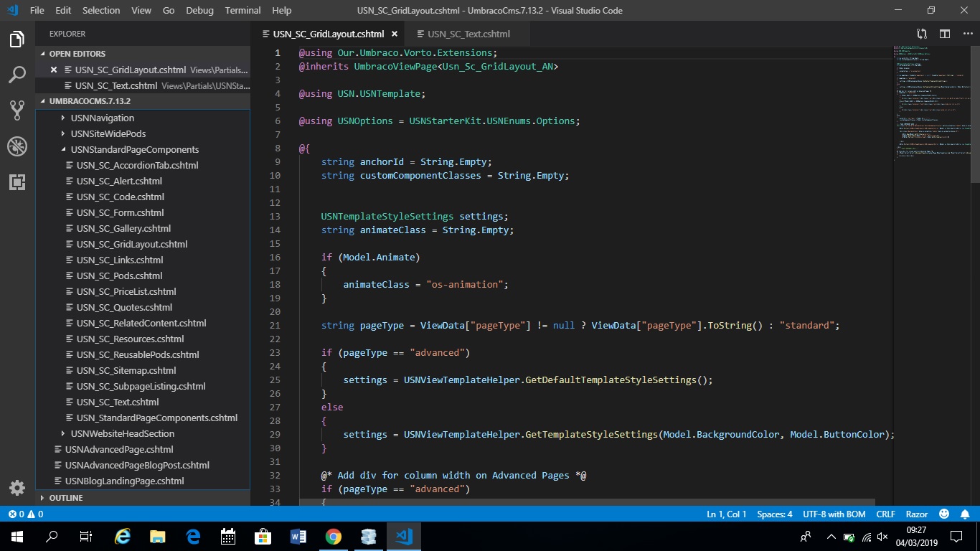980x551 pixels.
Task: Open the Edit menu
Action: 63,10
